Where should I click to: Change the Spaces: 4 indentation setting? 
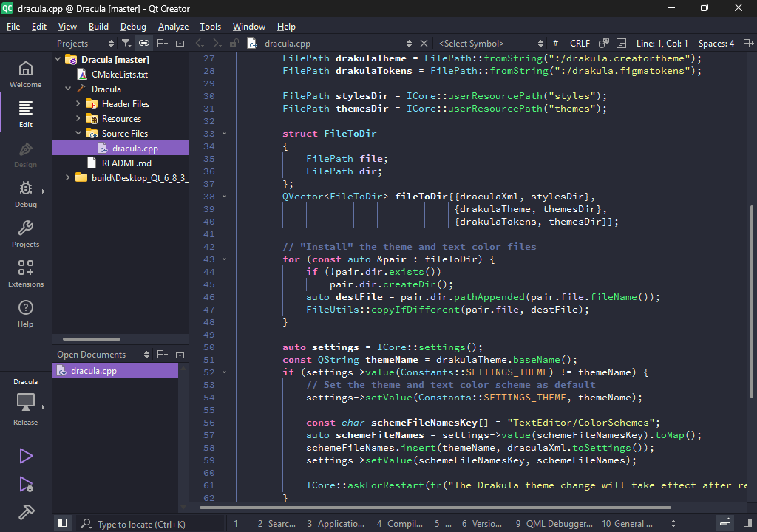pyautogui.click(x=716, y=44)
